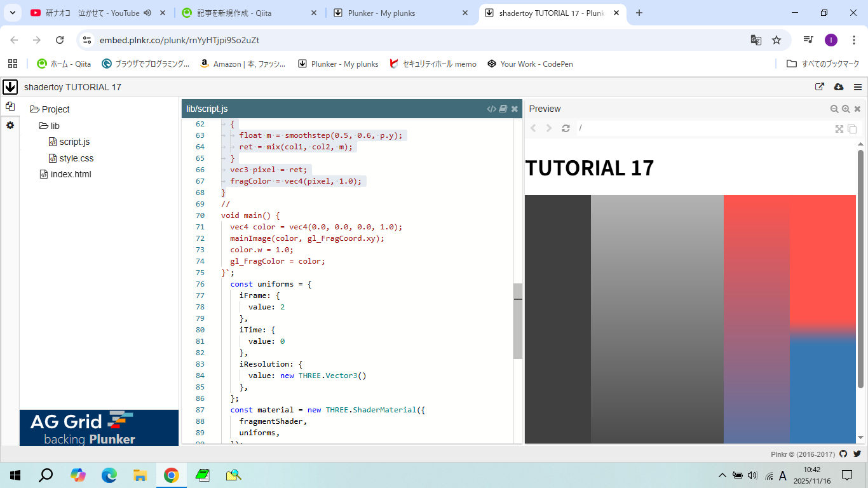The width and height of the screenshot is (868, 488).
Task: Collapse the lib folder
Action: click(x=49, y=126)
